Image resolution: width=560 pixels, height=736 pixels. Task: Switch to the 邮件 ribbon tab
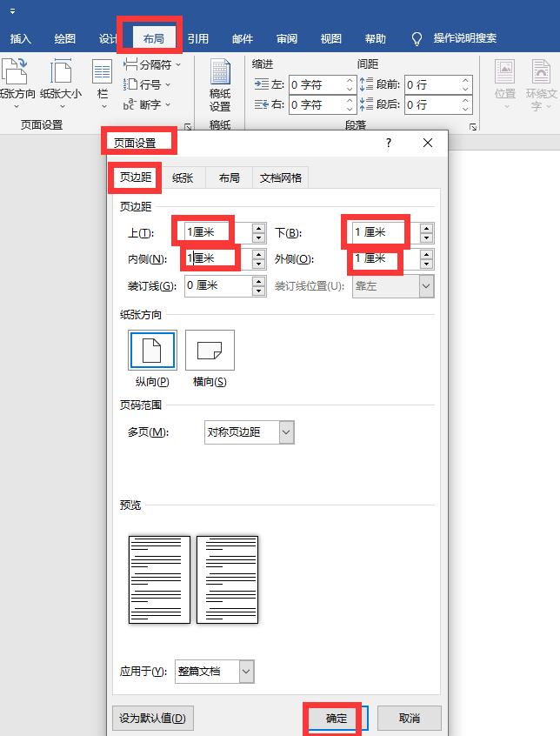tap(243, 38)
